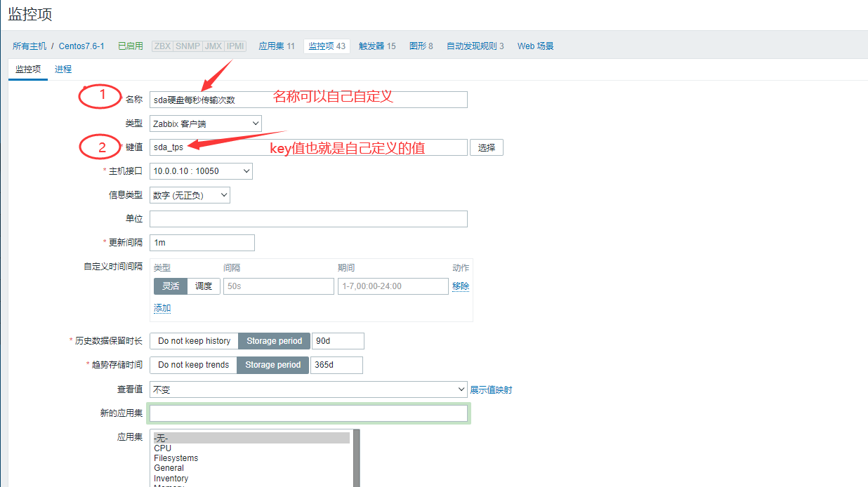Click the 应用集 list scrollbar
The width and height of the screenshot is (868, 487).
click(x=356, y=458)
